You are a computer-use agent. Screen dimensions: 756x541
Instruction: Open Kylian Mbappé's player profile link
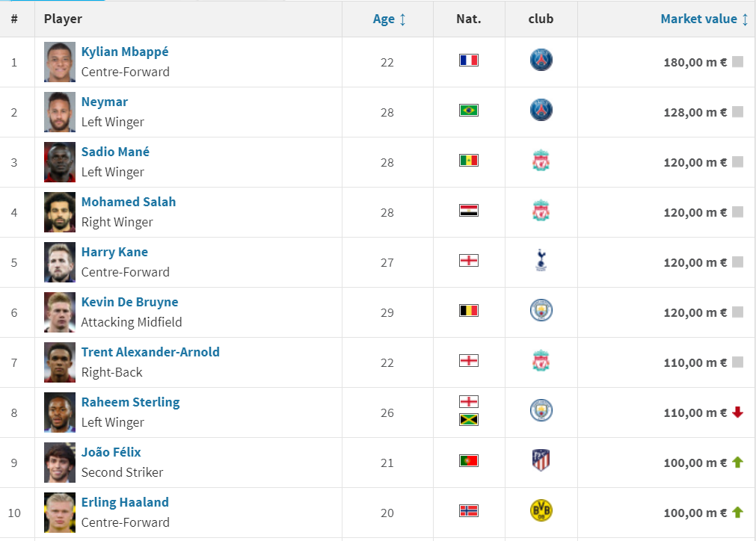click(125, 52)
